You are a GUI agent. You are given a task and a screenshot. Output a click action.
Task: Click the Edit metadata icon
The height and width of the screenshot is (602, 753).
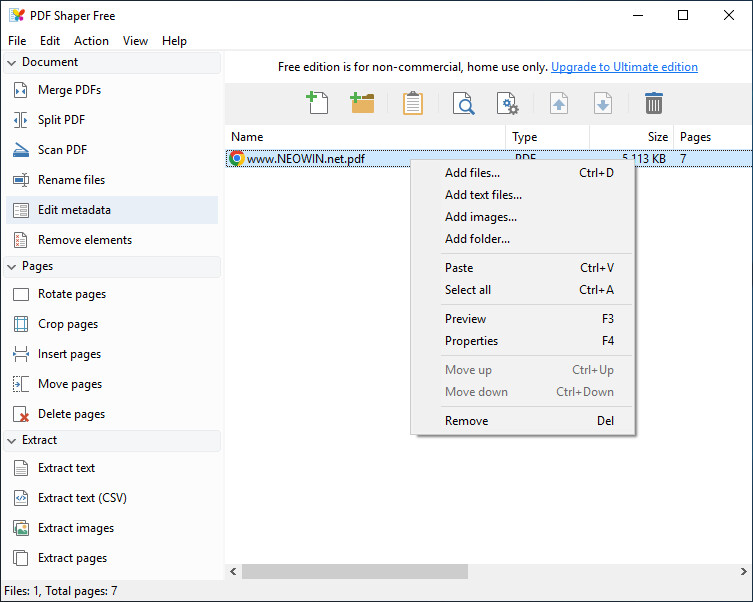[21, 210]
